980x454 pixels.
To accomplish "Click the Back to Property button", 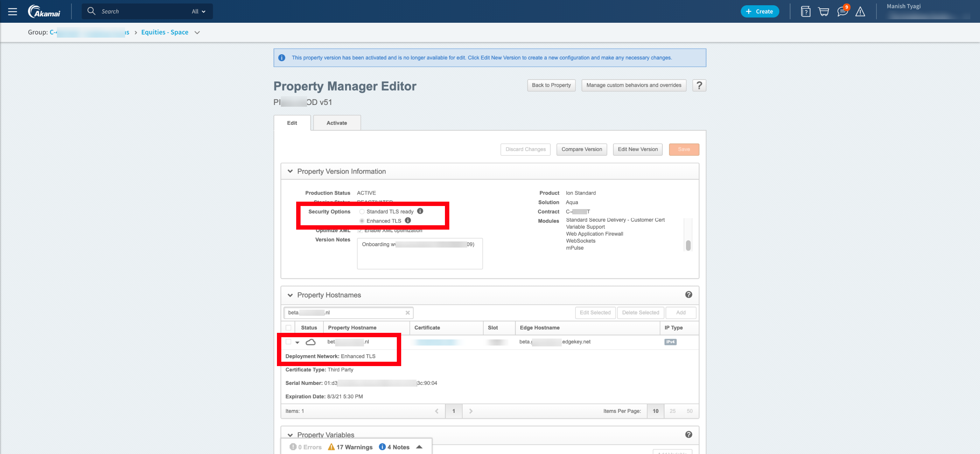I will (x=551, y=85).
